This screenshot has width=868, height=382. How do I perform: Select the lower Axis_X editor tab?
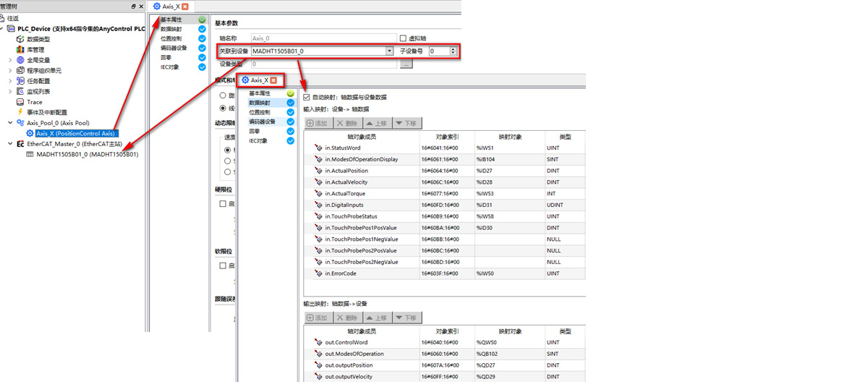[x=259, y=80]
